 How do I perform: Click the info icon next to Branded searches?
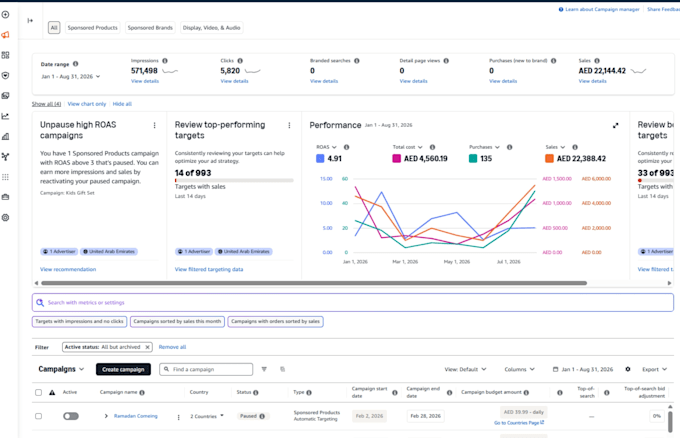click(x=356, y=61)
